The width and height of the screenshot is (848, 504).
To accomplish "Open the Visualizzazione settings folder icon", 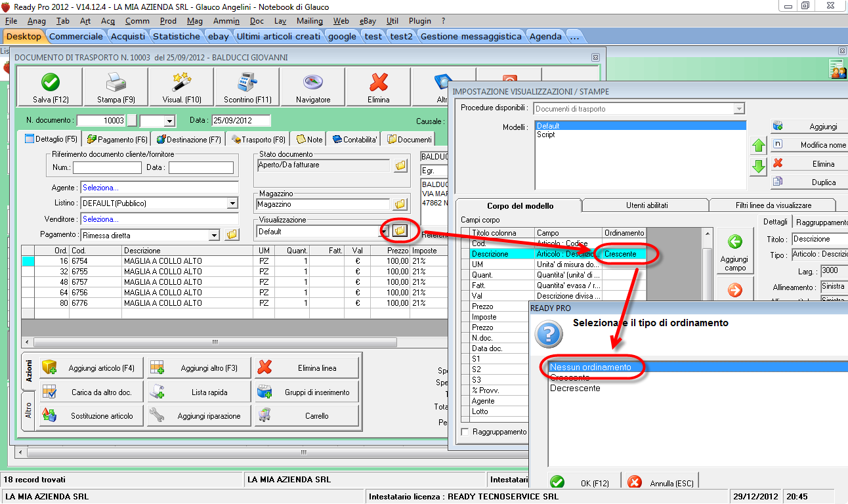I will (400, 231).
